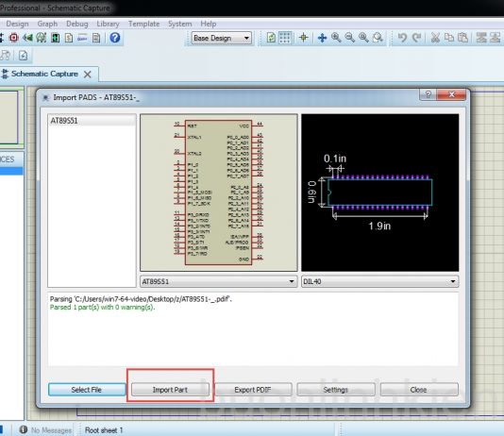Click the Parsing file path log line

[x=141, y=299]
